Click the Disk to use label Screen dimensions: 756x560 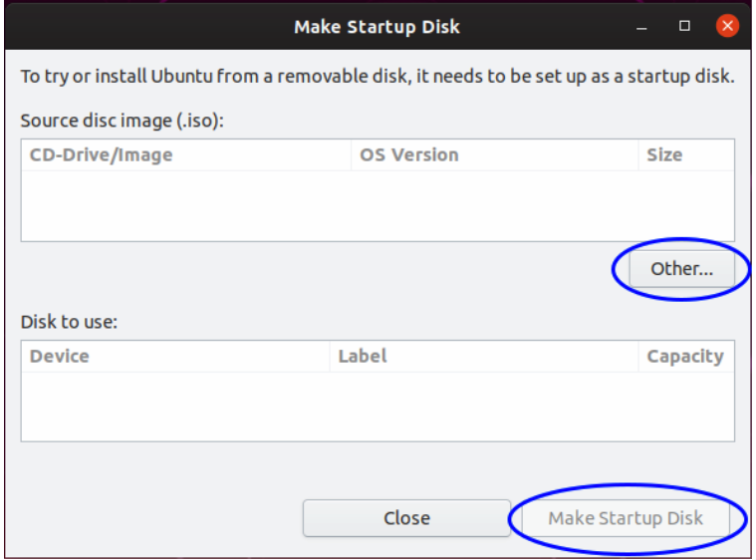click(x=69, y=322)
